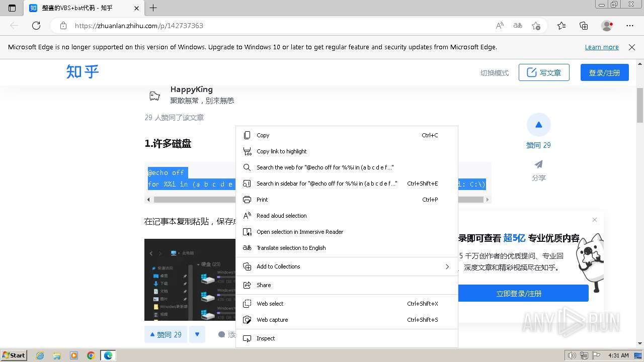Select Print from context menu
Screen dimensions: 644x362
(x=347, y=200)
